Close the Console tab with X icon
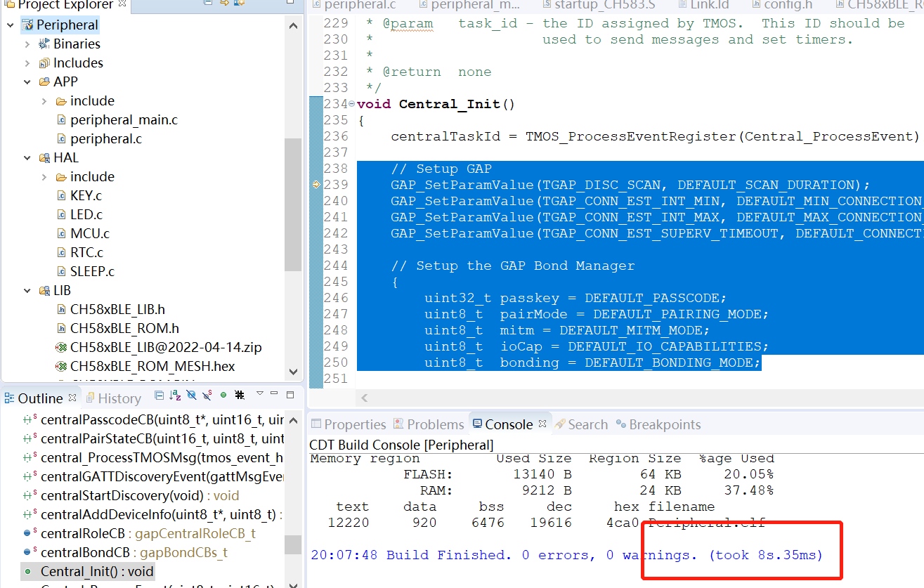The width and height of the screenshot is (924, 588). click(x=542, y=424)
